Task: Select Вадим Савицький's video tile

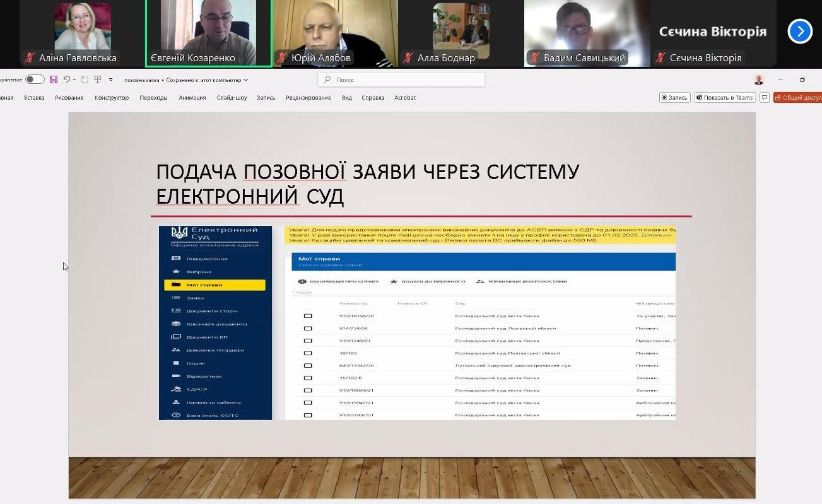Action: coord(587,33)
